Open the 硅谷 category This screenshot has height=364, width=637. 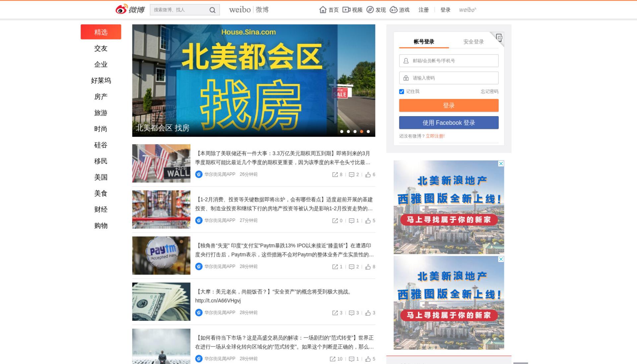[x=101, y=145]
